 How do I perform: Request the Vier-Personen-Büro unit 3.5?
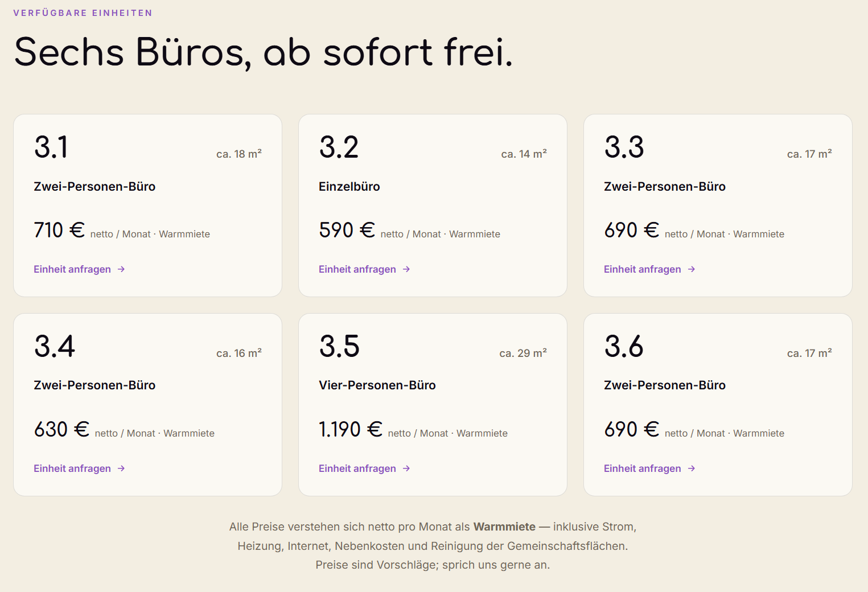pyautogui.click(x=364, y=468)
